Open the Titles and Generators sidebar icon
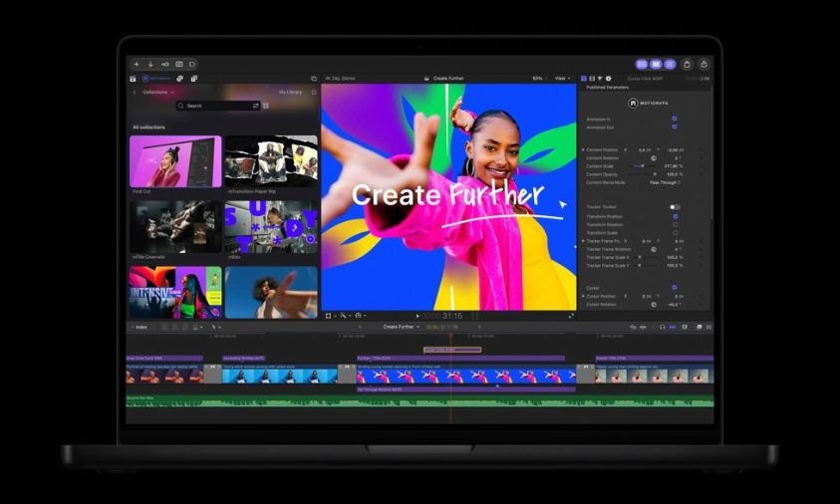 pyautogui.click(x=194, y=79)
